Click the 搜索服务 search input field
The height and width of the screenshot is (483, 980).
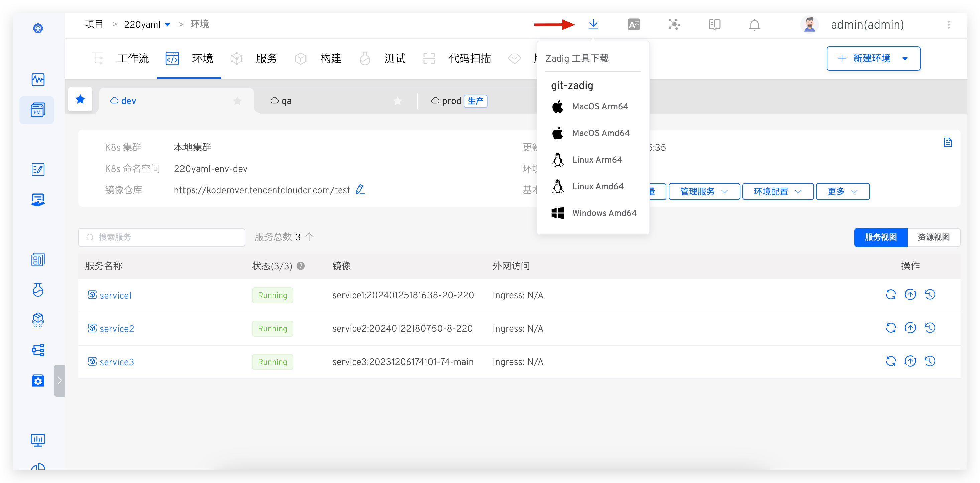(161, 237)
